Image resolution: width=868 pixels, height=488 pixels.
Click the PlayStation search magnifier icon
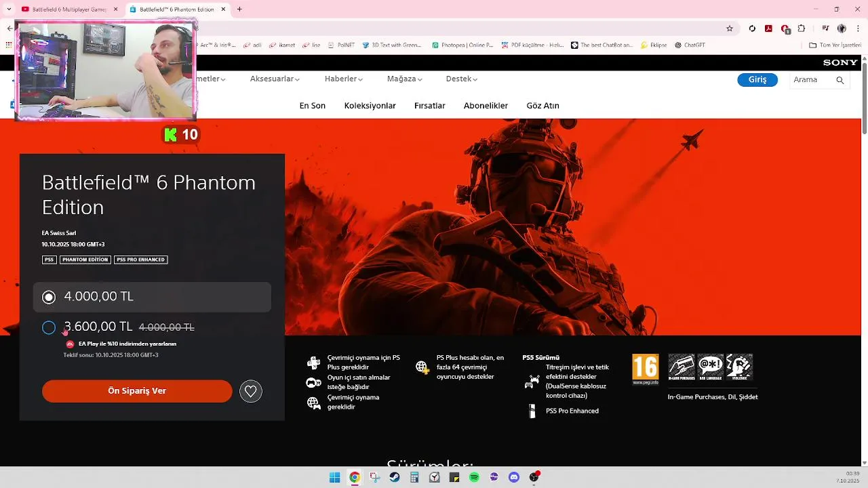(840, 80)
